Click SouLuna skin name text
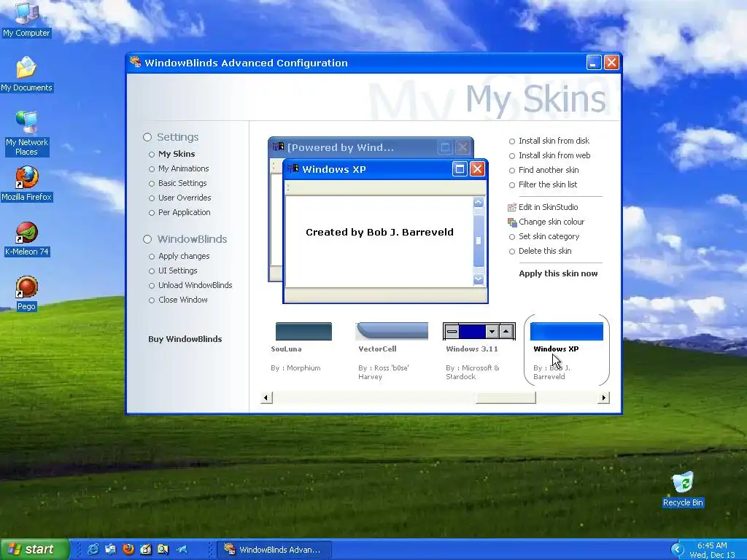Screen dimensions: 747x560 pyautogui.click(x=286, y=349)
